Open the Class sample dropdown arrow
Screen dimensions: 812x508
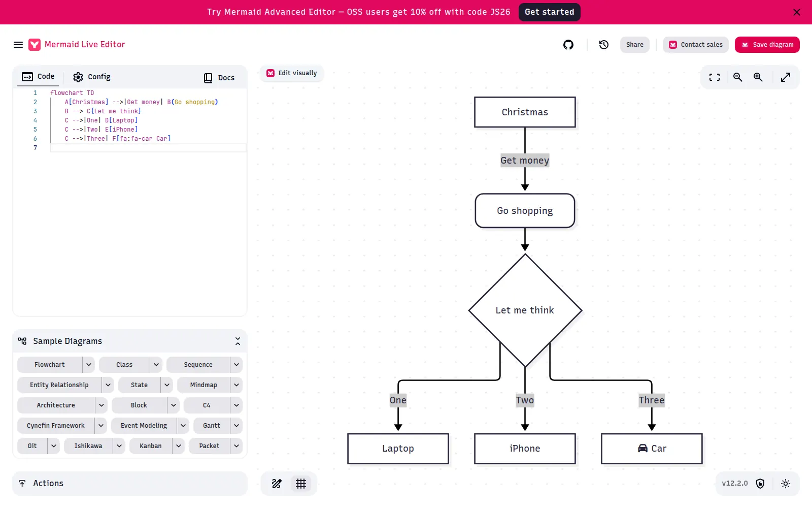[156, 365]
